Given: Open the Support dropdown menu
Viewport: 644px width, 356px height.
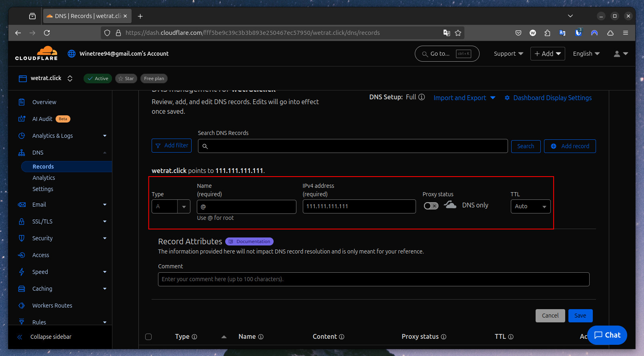Looking at the screenshot, I should [x=508, y=54].
